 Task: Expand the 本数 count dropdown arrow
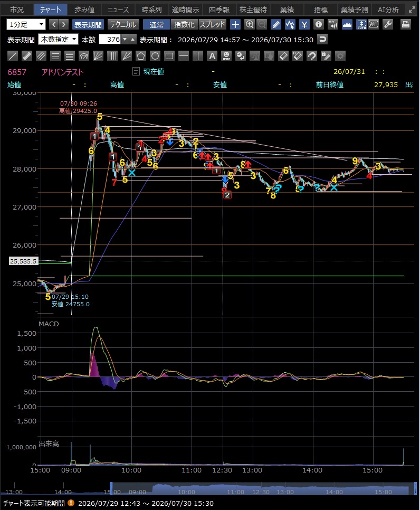125,40
